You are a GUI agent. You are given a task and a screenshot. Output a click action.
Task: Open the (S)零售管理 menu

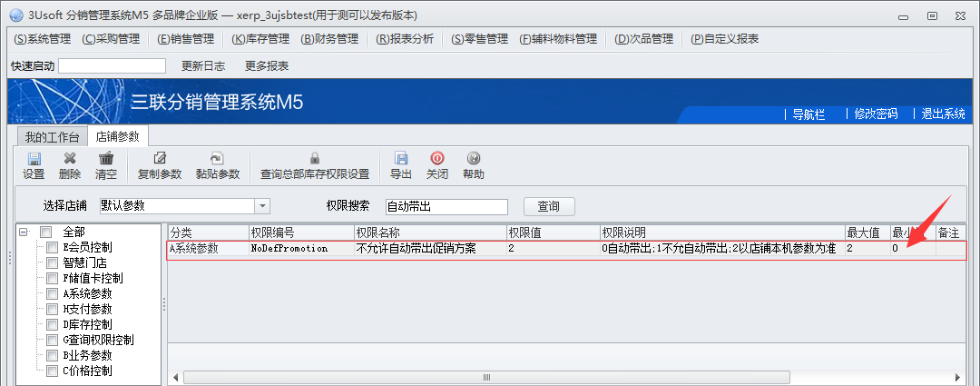pos(479,39)
